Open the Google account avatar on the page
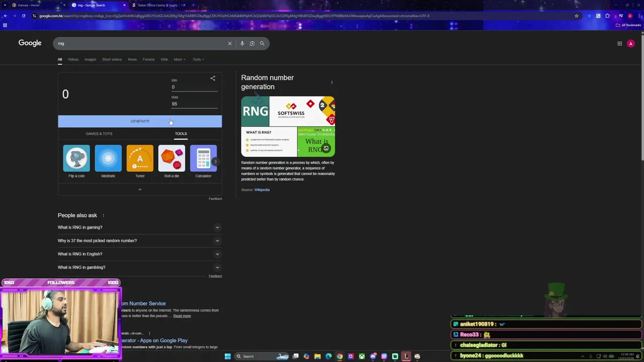 [x=631, y=44]
